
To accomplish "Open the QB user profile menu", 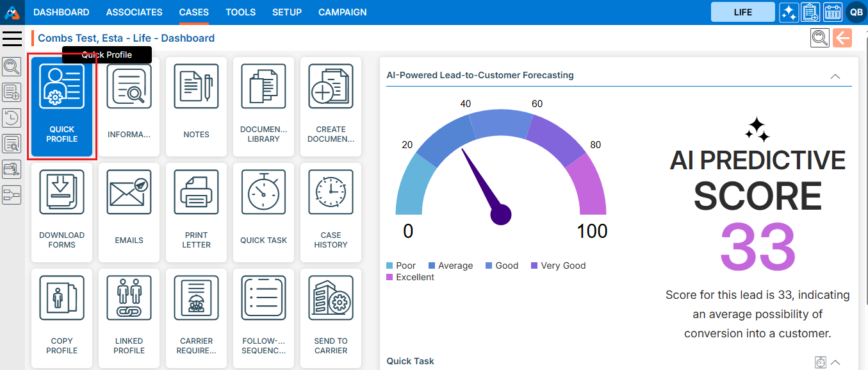I will coord(856,12).
